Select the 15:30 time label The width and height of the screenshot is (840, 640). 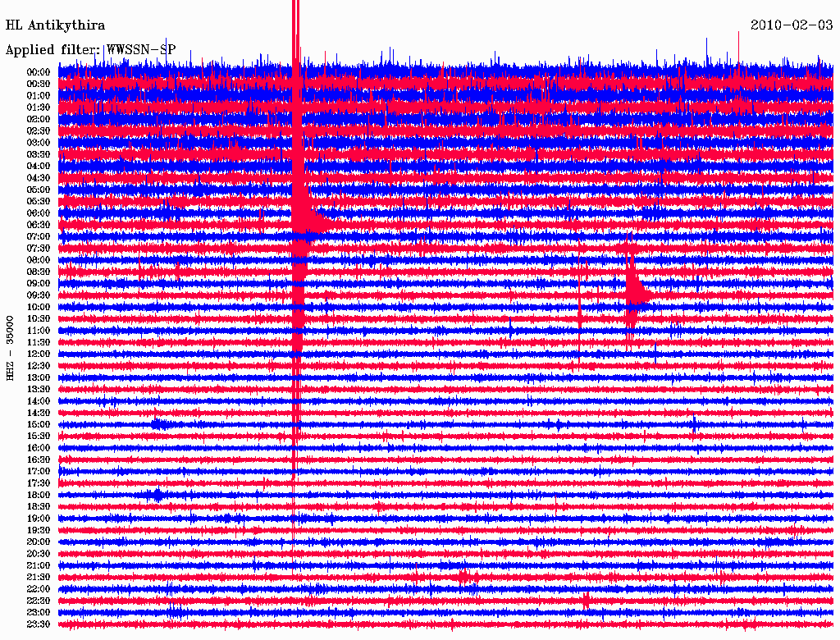point(39,437)
